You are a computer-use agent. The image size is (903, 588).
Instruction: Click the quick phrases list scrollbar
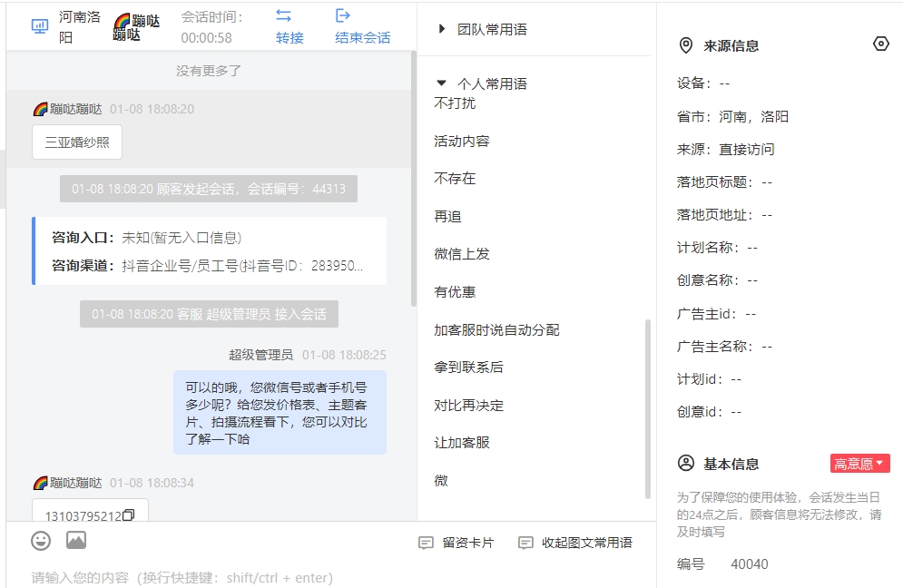[648, 409]
